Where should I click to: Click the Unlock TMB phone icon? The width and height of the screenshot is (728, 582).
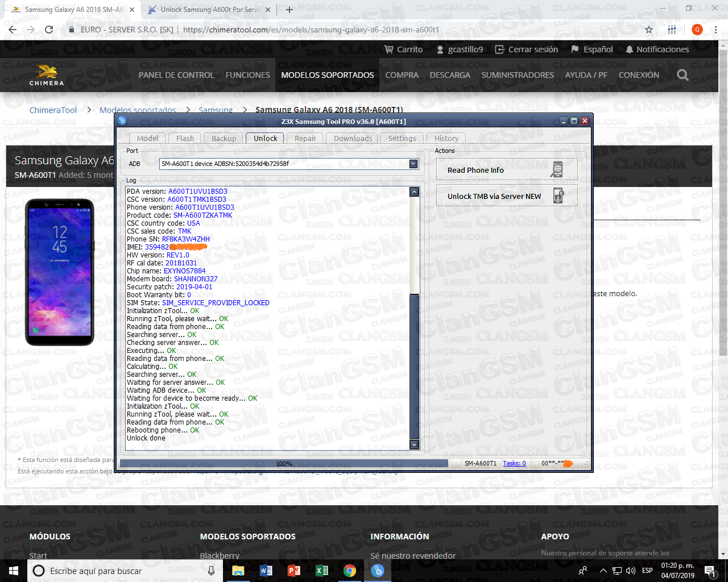click(x=558, y=196)
